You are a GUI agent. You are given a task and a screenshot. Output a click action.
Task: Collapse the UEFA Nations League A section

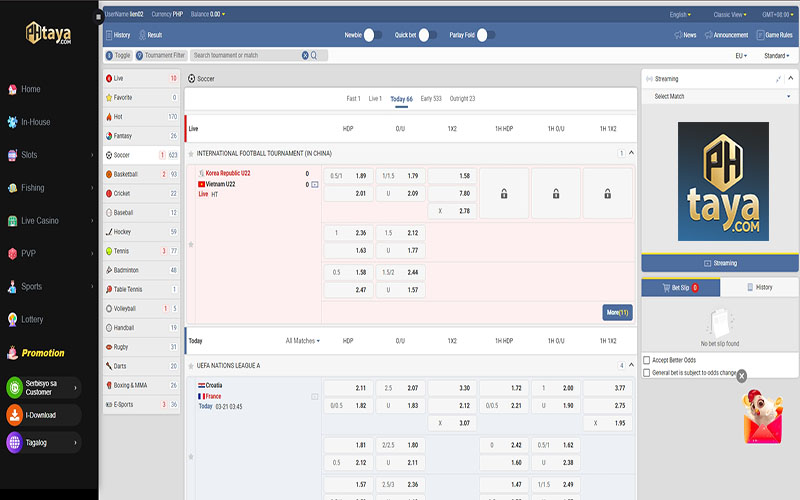coord(632,365)
